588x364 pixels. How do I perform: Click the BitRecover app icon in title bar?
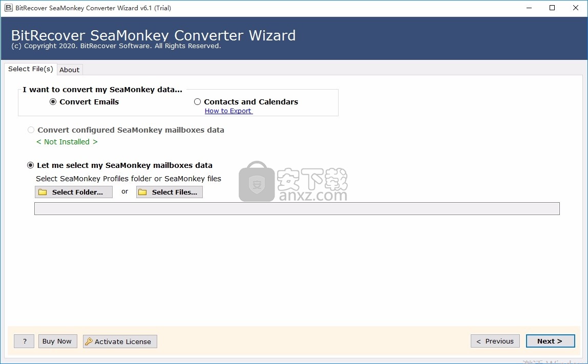point(8,8)
